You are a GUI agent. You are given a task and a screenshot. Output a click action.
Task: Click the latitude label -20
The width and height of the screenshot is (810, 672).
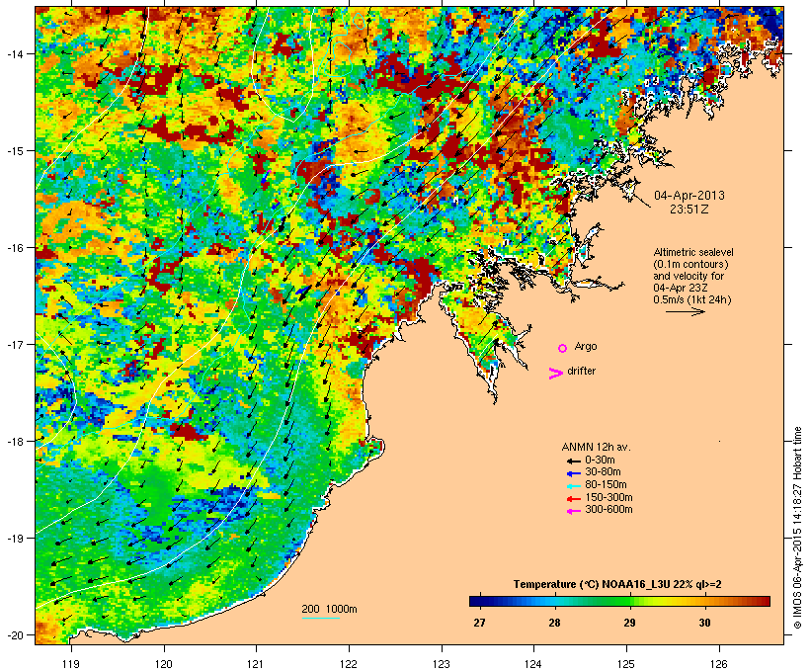14,634
